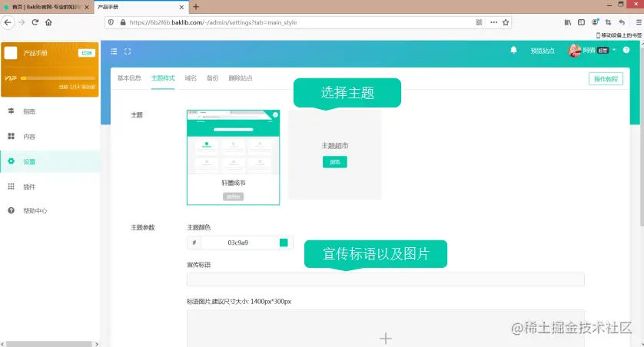The height and width of the screenshot is (347, 644).
Task: Click the 产品手册 site logo square
Action: (x=11, y=53)
